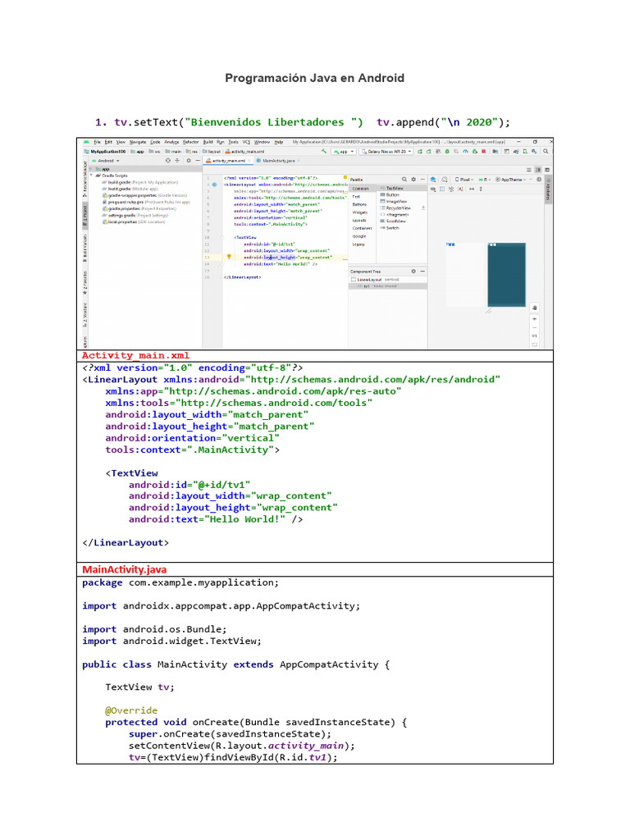Click the Make Project hammer icon
Image resolution: width=630 pixels, height=840 pixels.
coord(325,152)
